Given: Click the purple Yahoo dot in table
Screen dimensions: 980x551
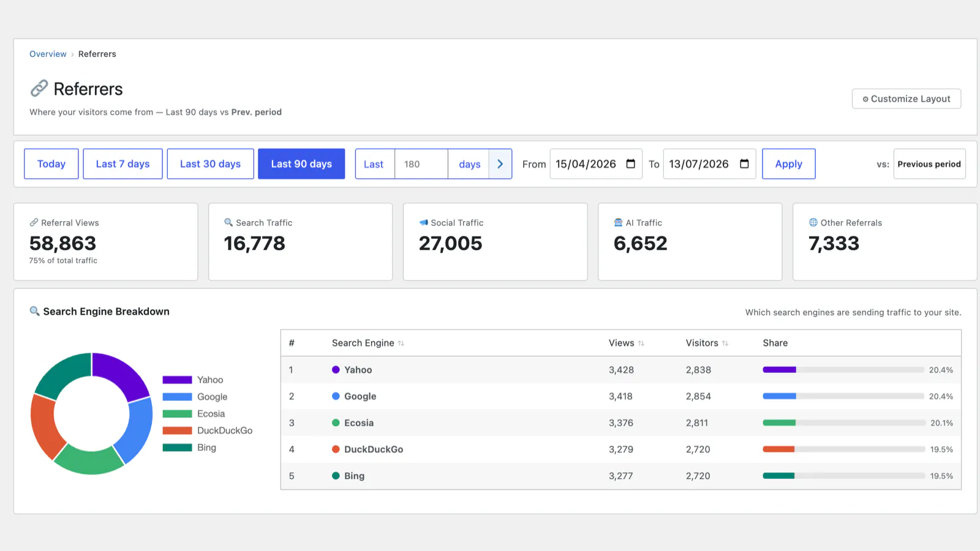Looking at the screenshot, I should pos(336,370).
